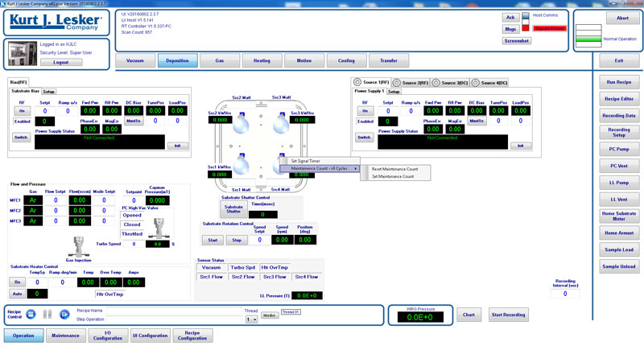Click the Source 3(DC) power icon

point(436,83)
